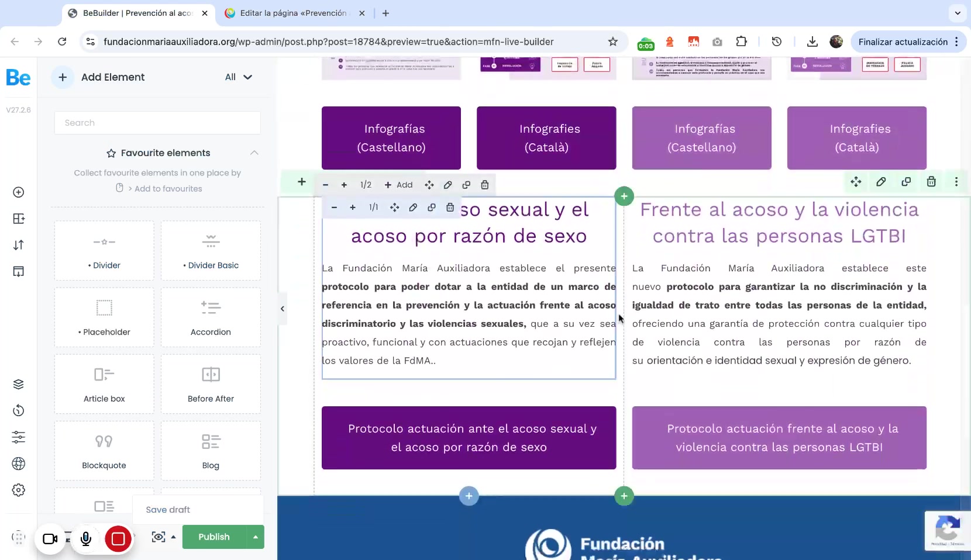
Task: Click the element Search input field
Action: pos(157,123)
